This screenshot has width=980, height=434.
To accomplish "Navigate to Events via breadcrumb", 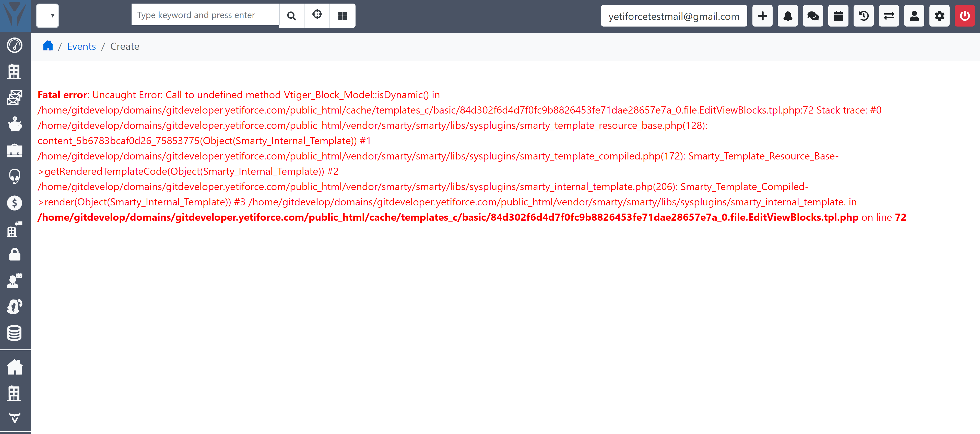I will coord(81,46).
